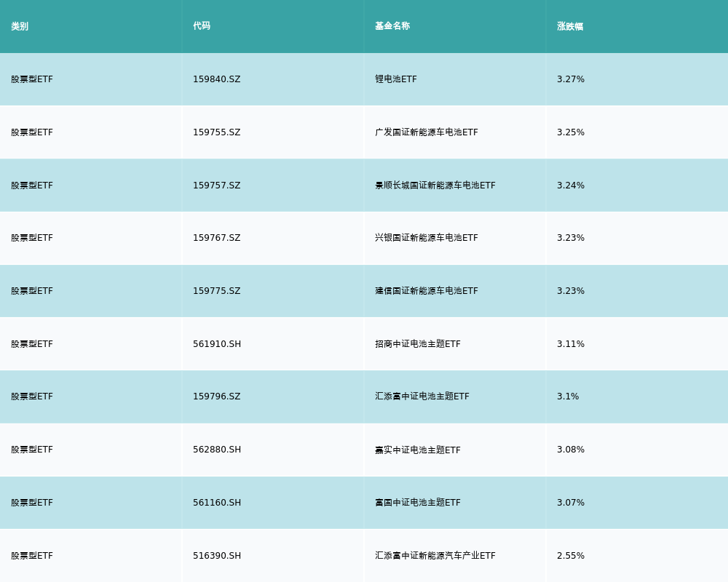Click 股票型ETF in the 159796.SZ row
This screenshot has height=582, width=728.
32,396
